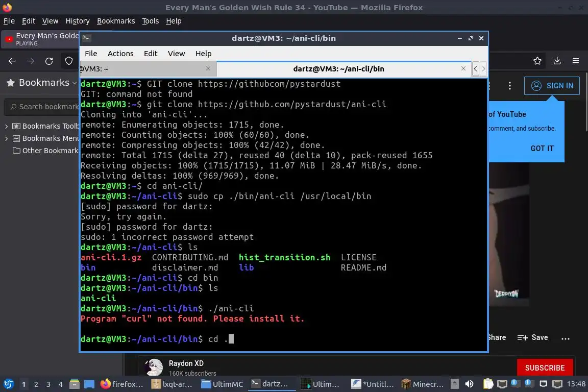Image resolution: width=588 pixels, height=392 pixels.
Task: Click the show desktop icon in taskbar
Action: (x=89, y=384)
